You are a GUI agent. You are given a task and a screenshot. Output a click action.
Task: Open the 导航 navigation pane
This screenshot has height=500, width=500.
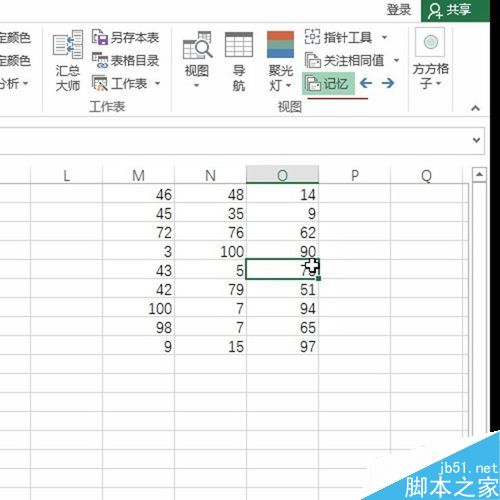pyautogui.click(x=239, y=61)
